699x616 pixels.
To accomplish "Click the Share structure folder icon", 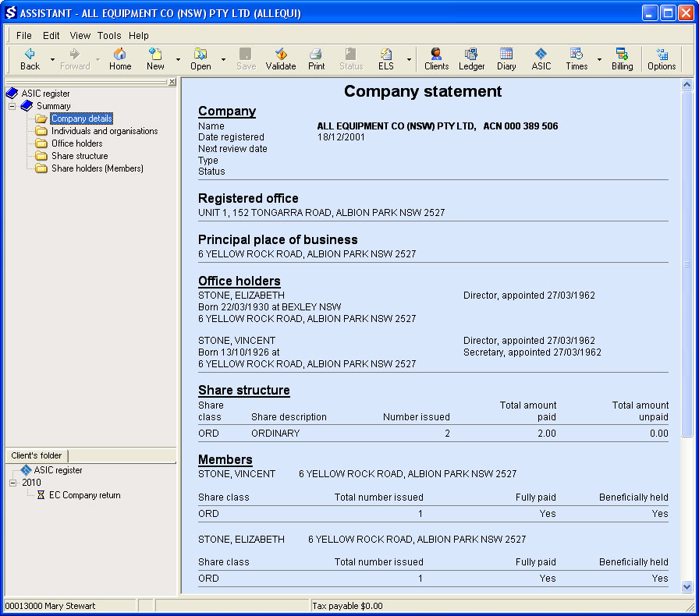I will pyautogui.click(x=41, y=156).
